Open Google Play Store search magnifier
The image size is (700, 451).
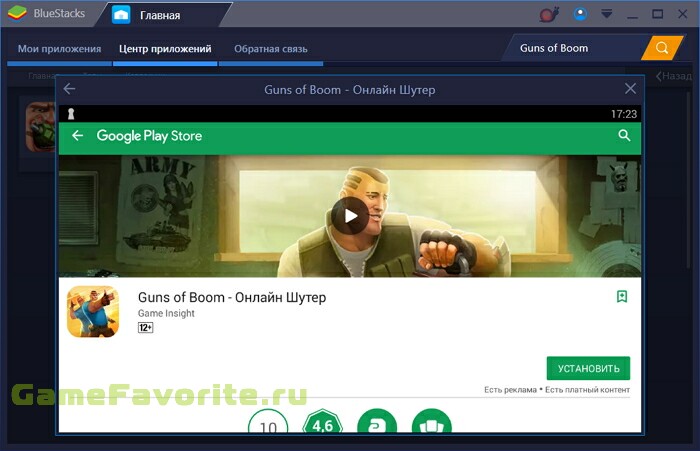[624, 135]
